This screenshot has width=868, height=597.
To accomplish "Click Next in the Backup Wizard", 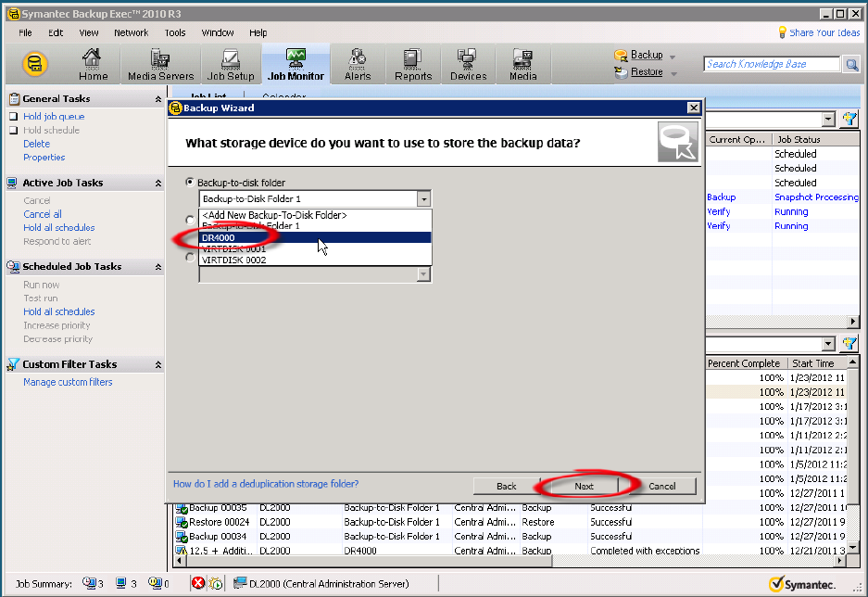I will (x=584, y=487).
